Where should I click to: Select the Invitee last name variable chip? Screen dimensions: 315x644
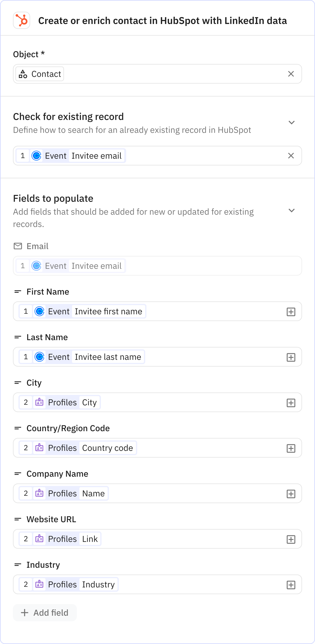[x=82, y=357]
